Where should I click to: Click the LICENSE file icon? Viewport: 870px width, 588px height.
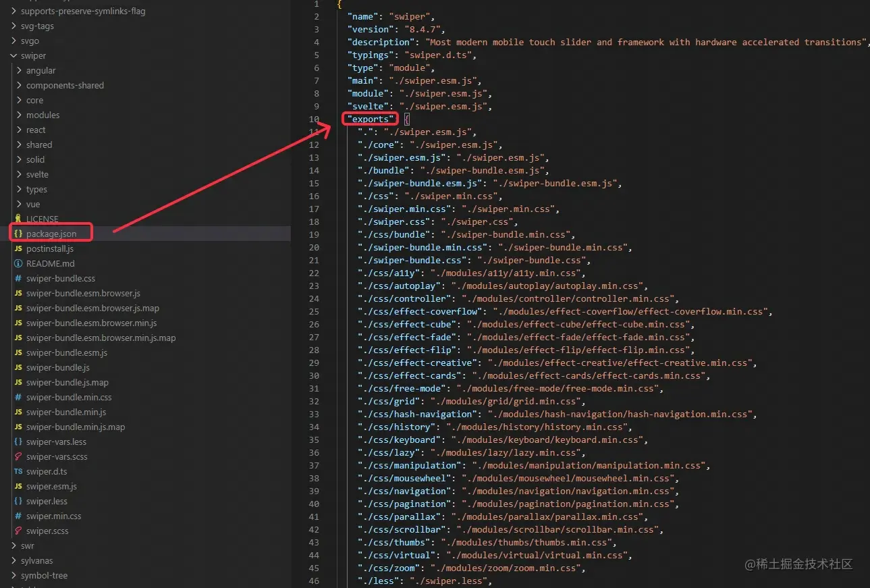tap(18, 219)
